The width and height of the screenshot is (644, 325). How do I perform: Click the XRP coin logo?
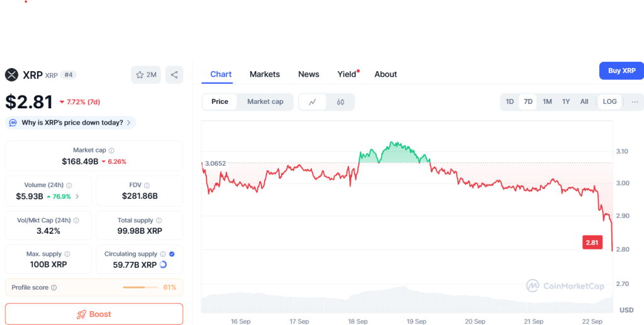coord(12,75)
